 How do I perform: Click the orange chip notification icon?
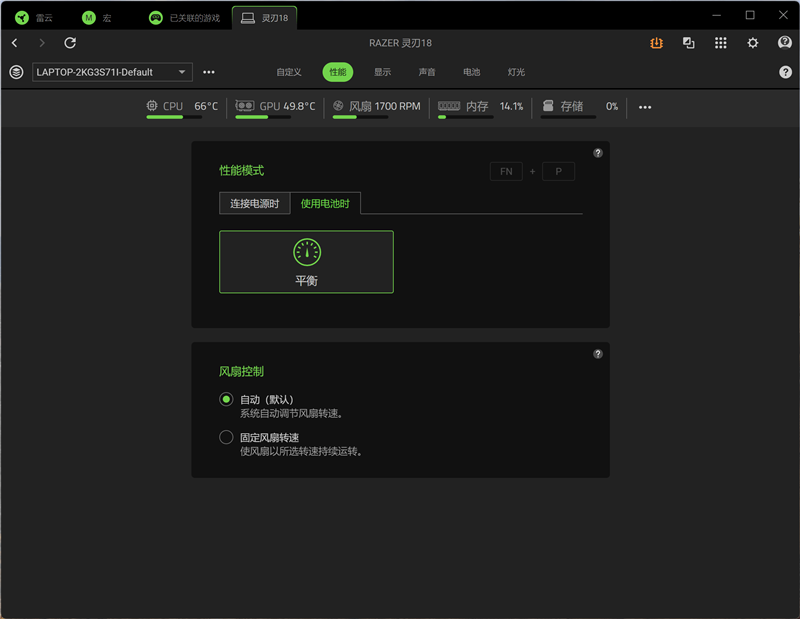[x=656, y=43]
